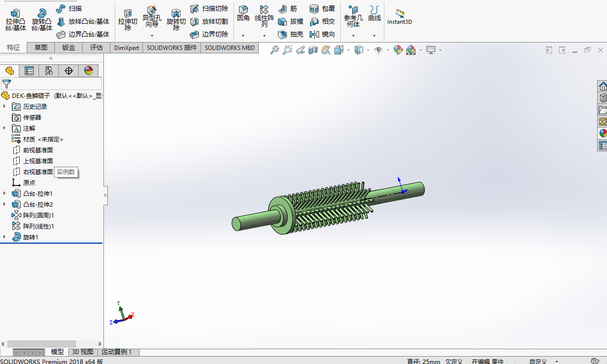Click the Zoom to Fit magnifier icon

[275, 50]
